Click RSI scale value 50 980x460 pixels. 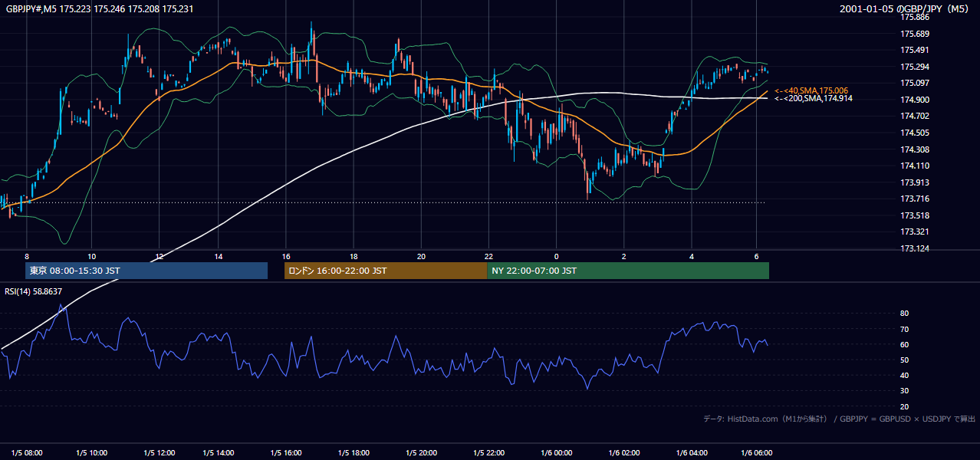(x=905, y=360)
